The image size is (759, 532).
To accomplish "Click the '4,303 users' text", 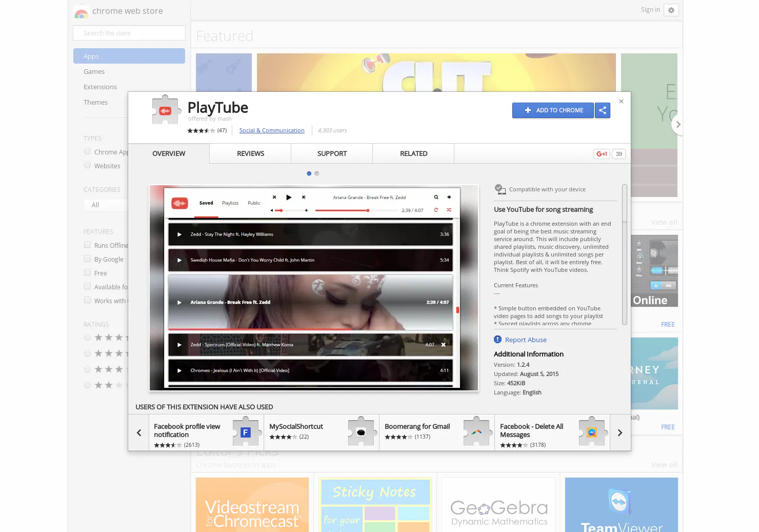I will coord(332,131).
